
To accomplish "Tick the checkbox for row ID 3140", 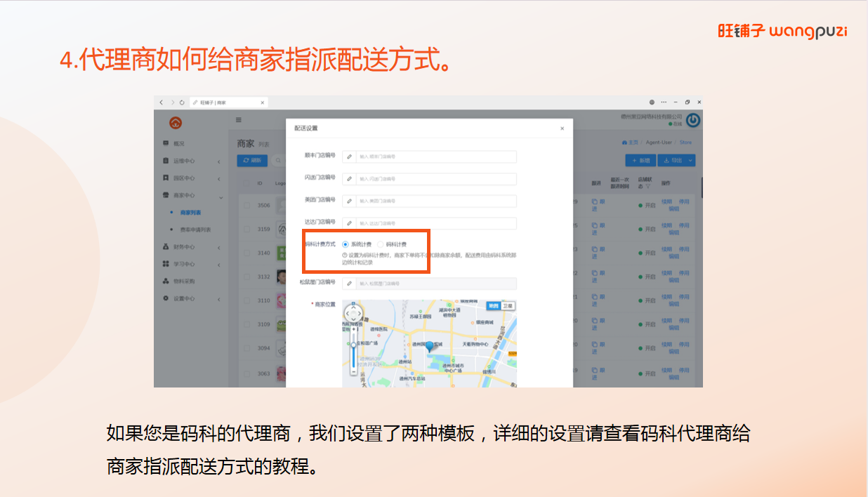I will [x=246, y=253].
